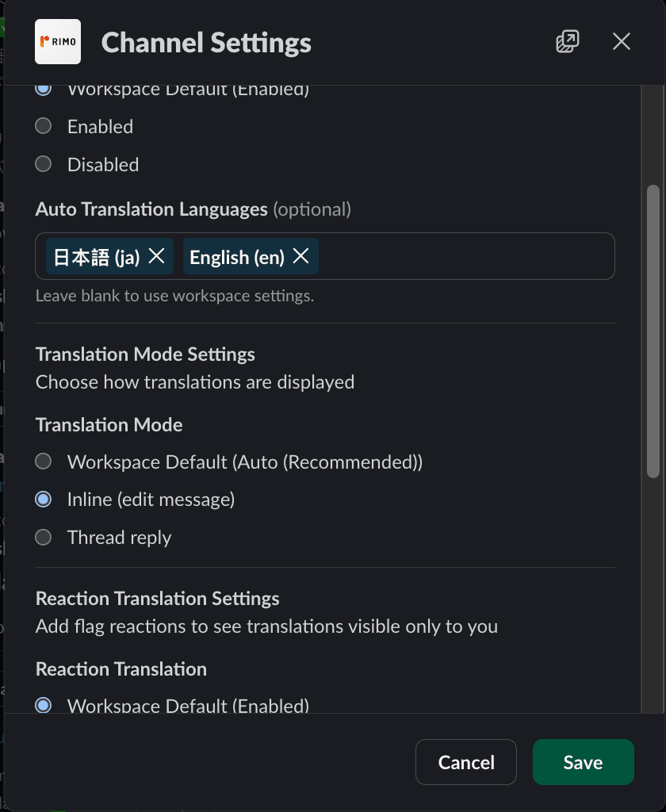Select Workspace Default under Reaction Translation
Viewport: 666px width, 812px height.
(43, 705)
